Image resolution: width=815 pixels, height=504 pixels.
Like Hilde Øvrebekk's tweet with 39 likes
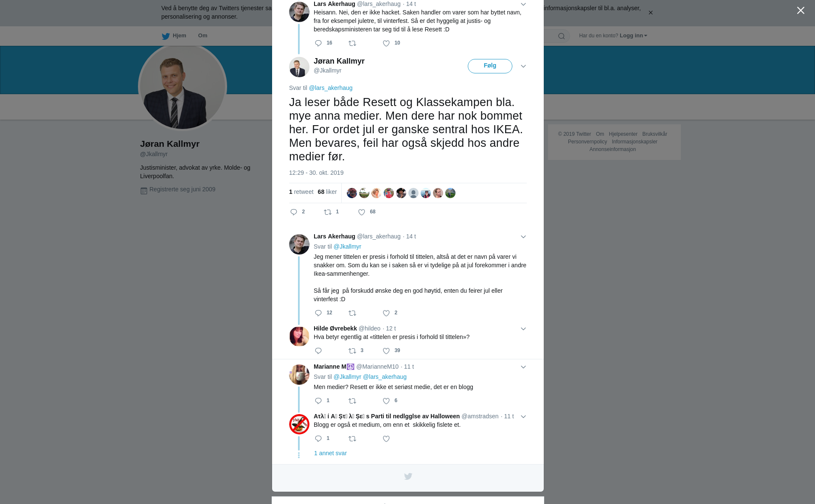pos(386,351)
